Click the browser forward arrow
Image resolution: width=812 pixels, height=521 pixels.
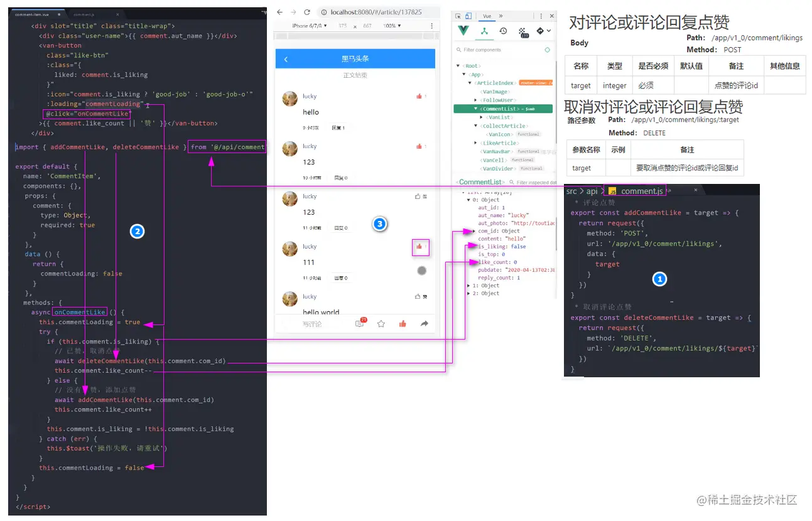pos(293,12)
